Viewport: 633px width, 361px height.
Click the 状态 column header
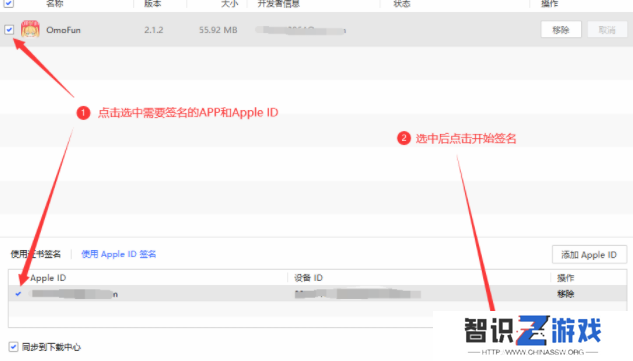(x=402, y=4)
